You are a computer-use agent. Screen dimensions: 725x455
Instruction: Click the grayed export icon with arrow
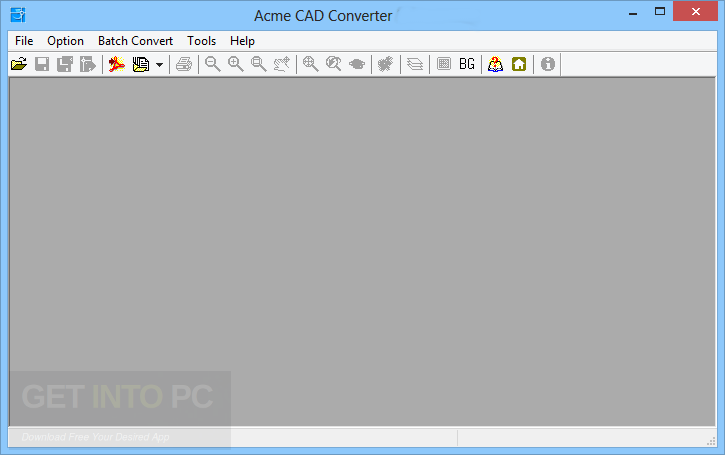pyautogui.click(x=87, y=64)
